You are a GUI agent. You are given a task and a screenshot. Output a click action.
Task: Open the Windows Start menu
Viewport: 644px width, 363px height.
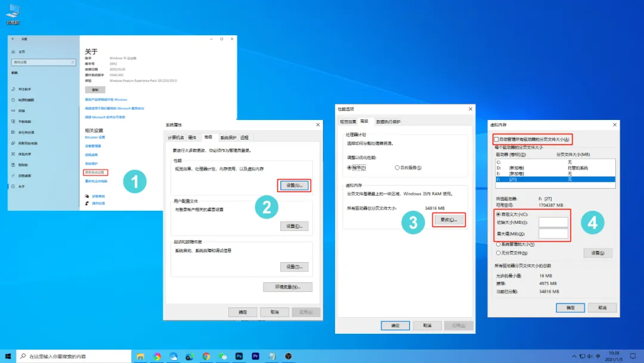(8, 356)
